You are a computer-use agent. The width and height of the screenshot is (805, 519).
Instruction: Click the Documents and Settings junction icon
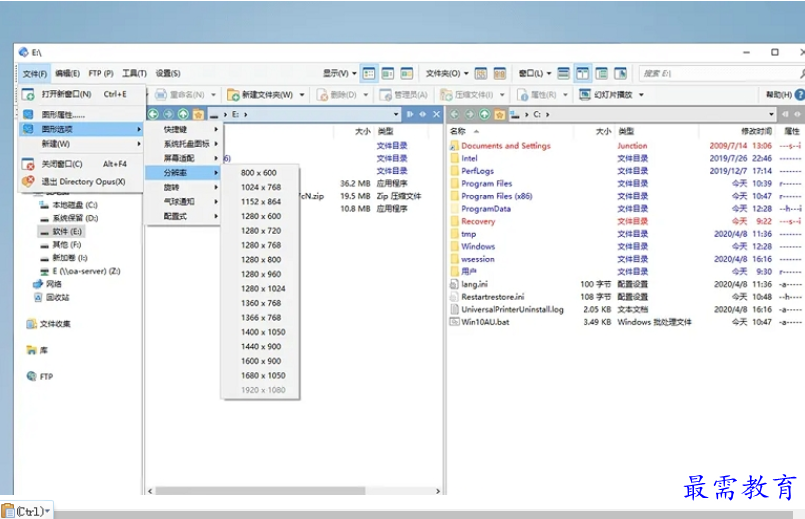coord(454,146)
